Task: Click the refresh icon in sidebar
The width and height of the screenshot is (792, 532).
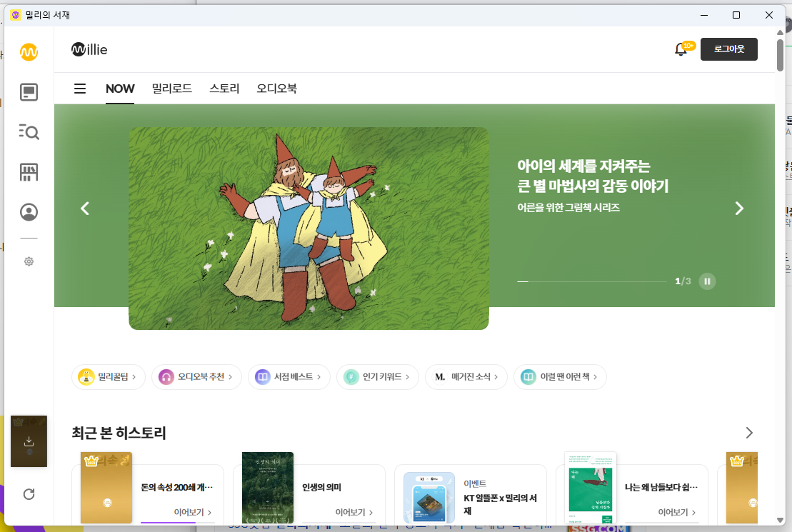Action: (29, 494)
